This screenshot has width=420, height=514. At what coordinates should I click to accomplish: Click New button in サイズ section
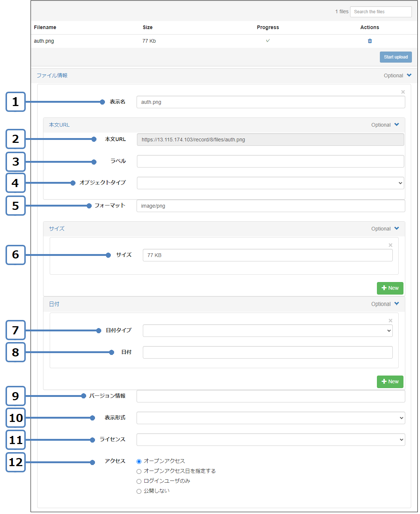click(x=390, y=288)
